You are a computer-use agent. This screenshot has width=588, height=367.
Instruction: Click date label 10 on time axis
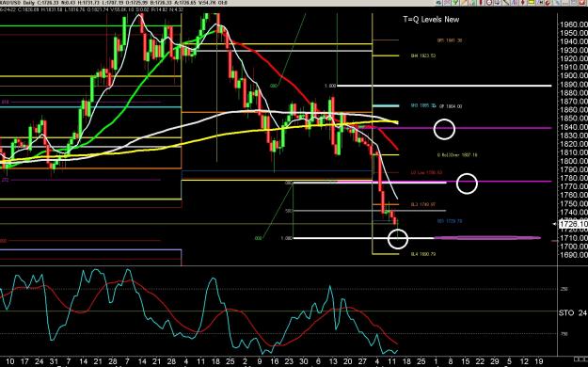(10, 361)
